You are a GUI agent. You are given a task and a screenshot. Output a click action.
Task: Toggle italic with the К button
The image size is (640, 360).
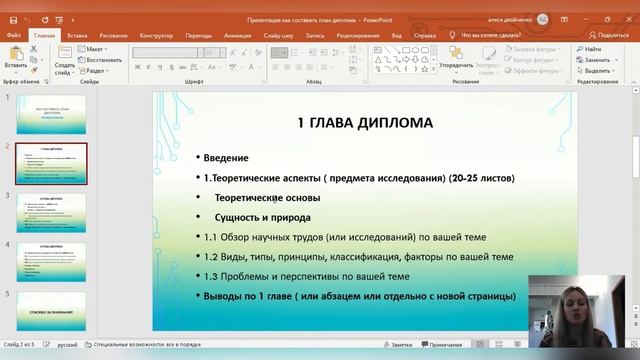[149, 67]
